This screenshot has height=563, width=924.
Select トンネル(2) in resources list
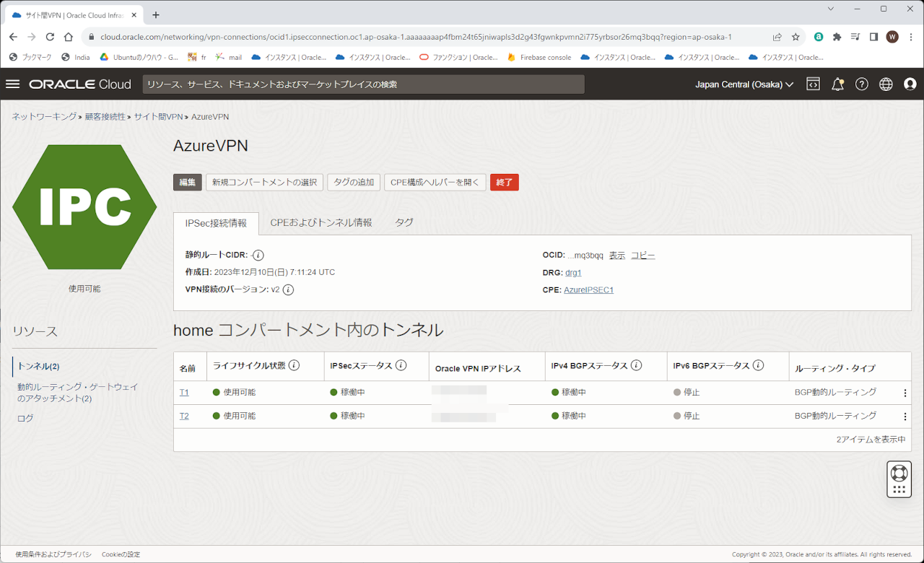click(38, 367)
